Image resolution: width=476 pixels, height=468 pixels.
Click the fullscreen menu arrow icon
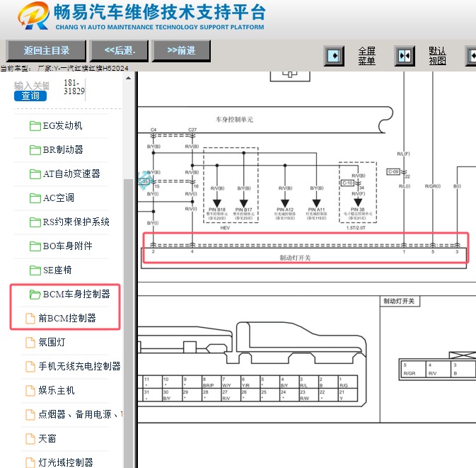point(334,56)
